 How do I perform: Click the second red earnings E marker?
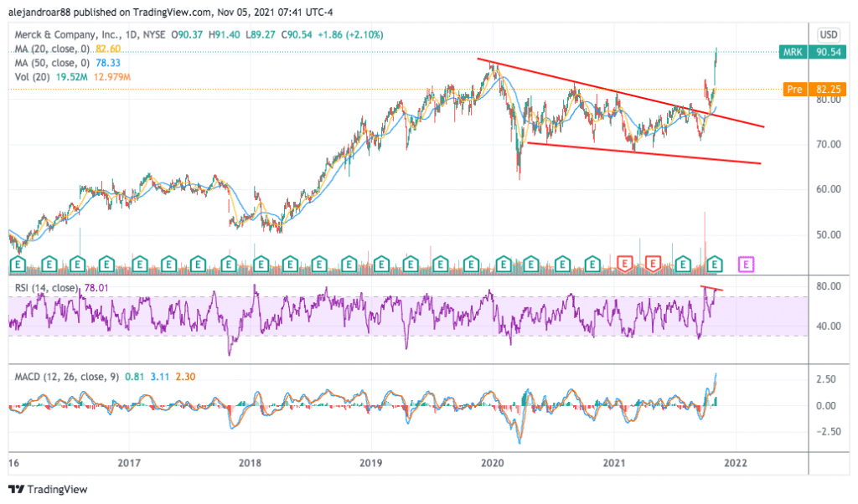652,264
